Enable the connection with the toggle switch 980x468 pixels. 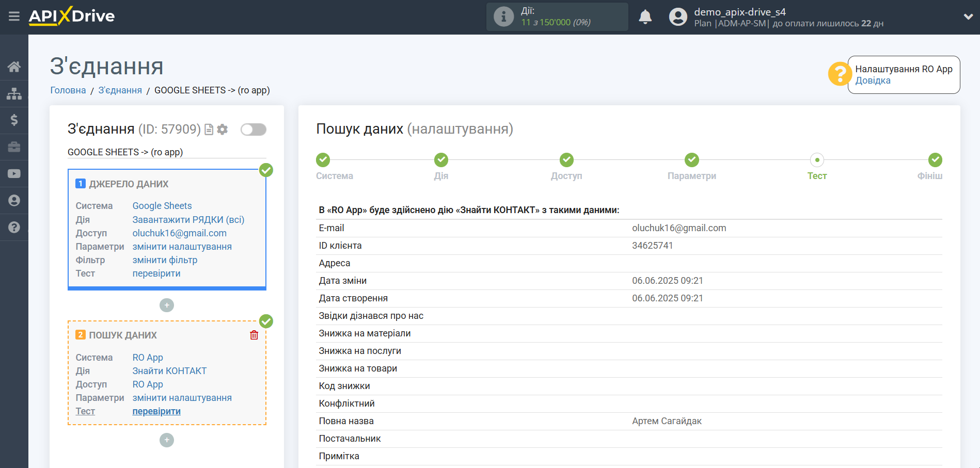pos(253,130)
